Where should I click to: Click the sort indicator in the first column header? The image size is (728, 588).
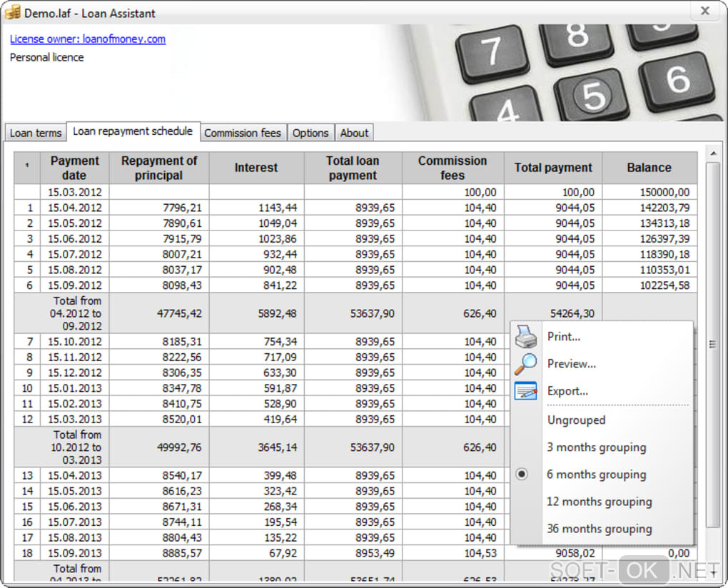(27, 165)
